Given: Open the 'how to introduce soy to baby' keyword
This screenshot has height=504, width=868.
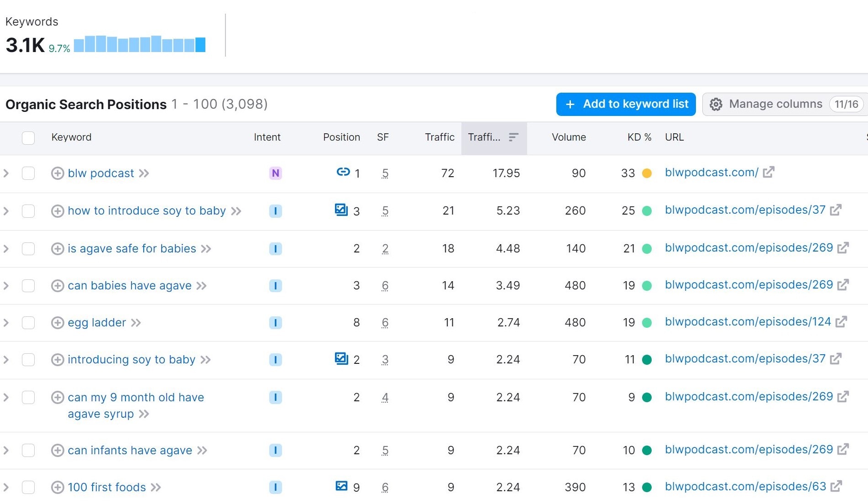Looking at the screenshot, I should tap(146, 211).
